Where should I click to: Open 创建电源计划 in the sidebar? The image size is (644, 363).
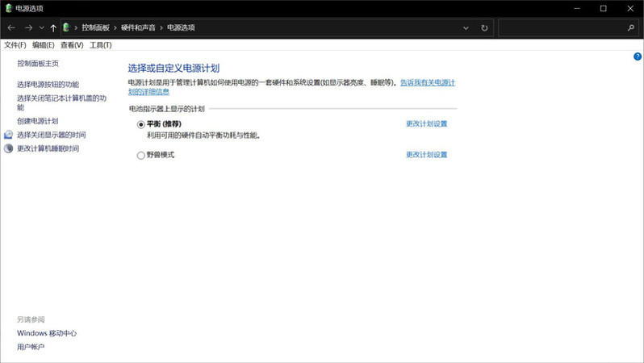(37, 121)
